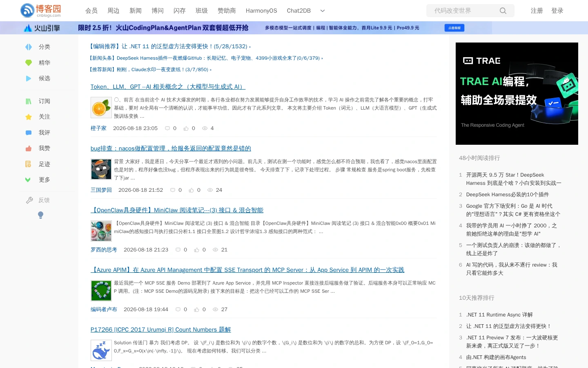This screenshot has width=588, height=368.
Task: Select the 精华 green heart icon
Action: click(x=29, y=63)
